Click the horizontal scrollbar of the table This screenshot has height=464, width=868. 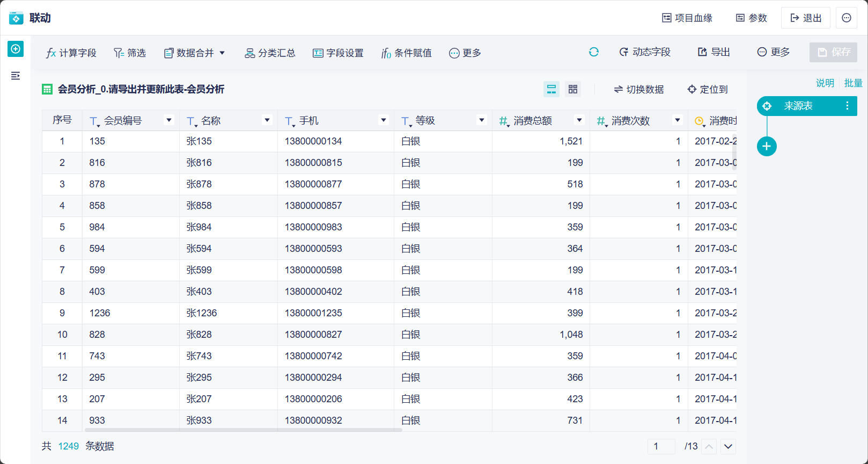tap(242, 430)
